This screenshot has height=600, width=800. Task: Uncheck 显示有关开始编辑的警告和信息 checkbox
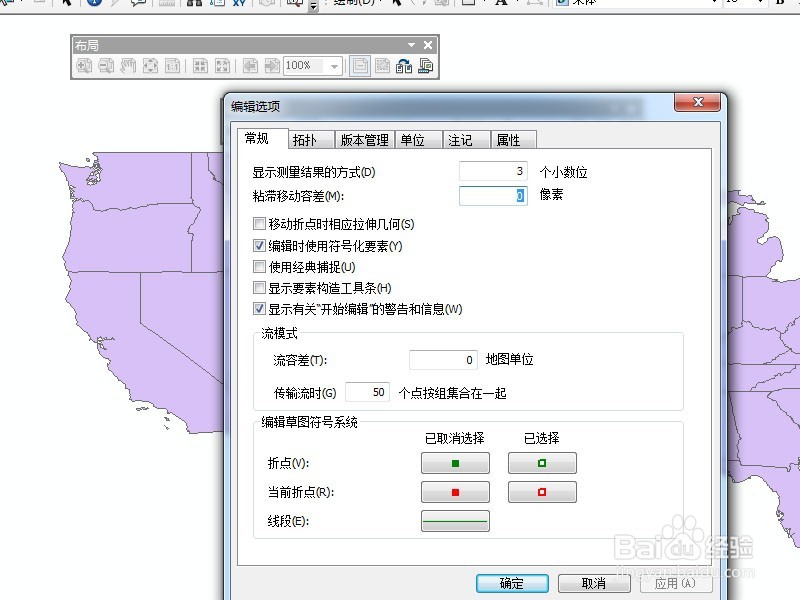click(259, 309)
